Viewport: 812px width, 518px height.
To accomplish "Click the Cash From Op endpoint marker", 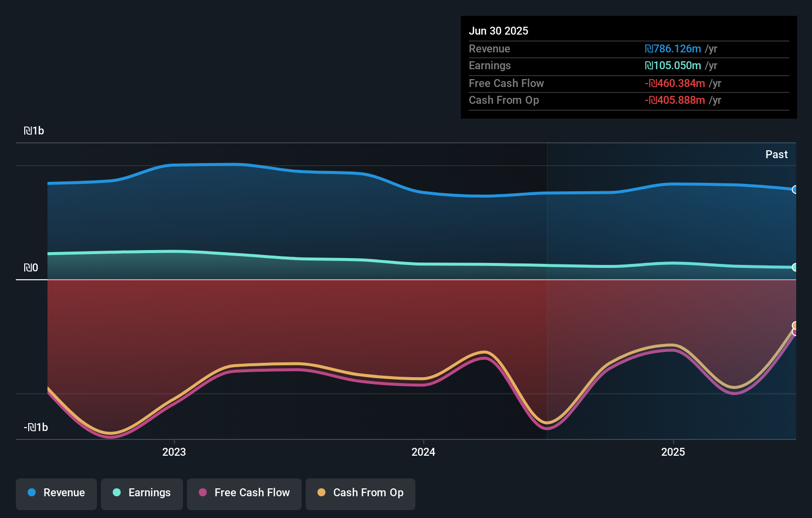I will click(795, 325).
